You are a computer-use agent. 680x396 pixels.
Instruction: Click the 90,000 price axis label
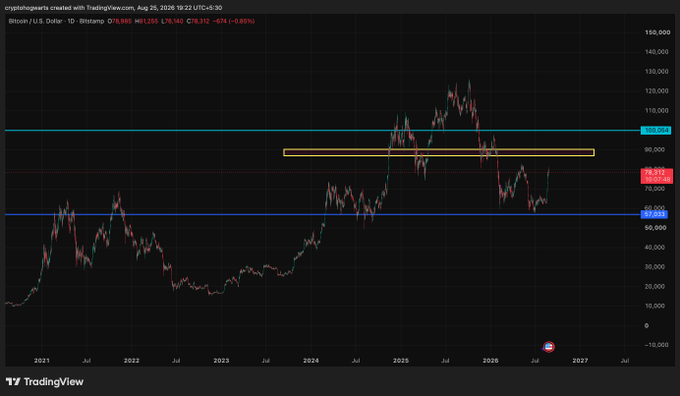[x=655, y=150]
